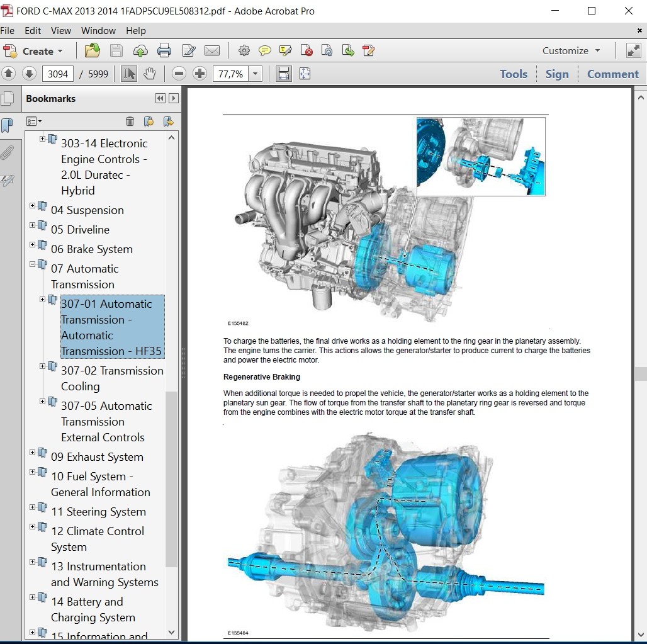
Task: Toggle read mode full-screen icon
Action: pyautogui.click(x=633, y=51)
